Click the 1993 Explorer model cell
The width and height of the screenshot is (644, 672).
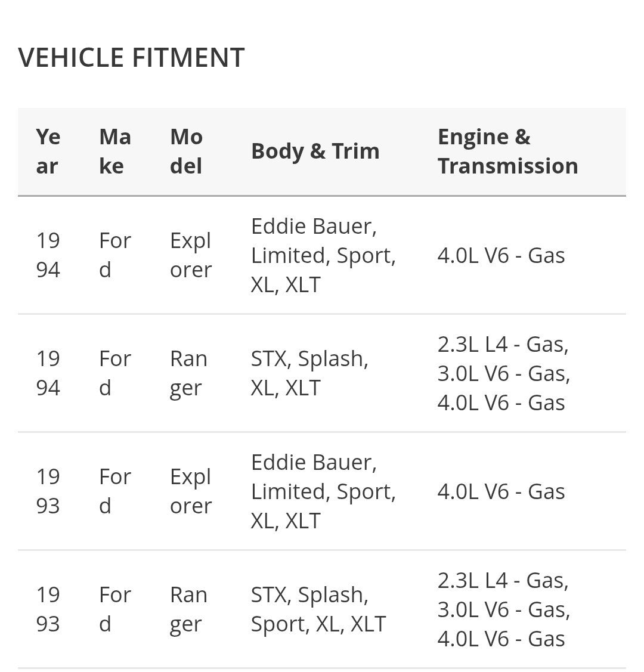pos(191,491)
